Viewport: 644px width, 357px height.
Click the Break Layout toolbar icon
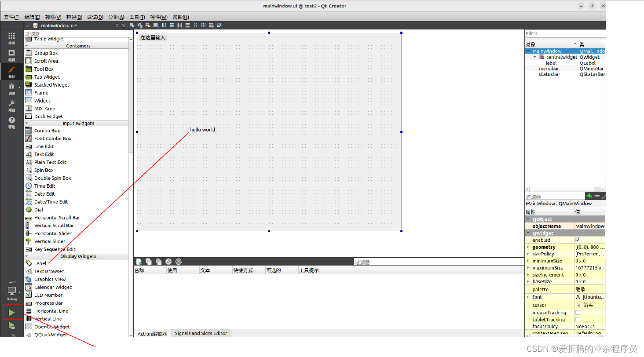[211, 25]
